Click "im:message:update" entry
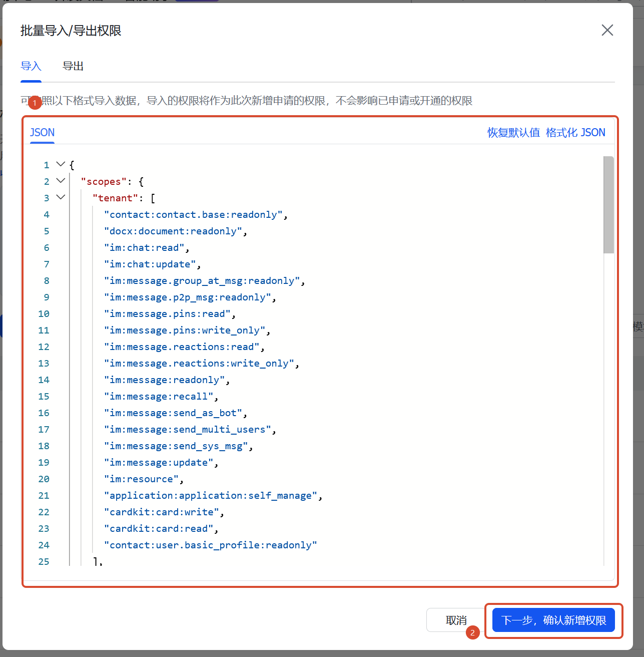 tap(159, 463)
